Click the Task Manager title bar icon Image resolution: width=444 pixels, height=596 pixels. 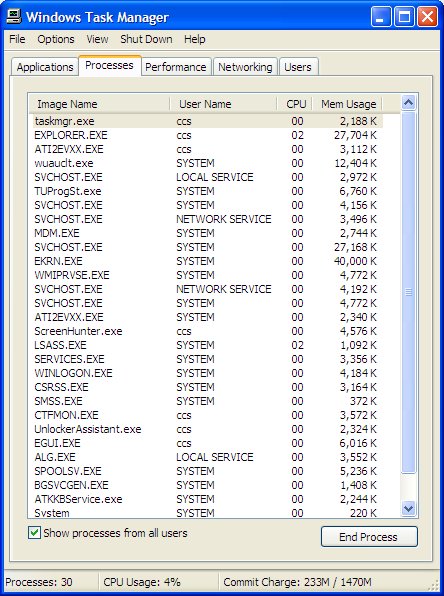coord(14,17)
